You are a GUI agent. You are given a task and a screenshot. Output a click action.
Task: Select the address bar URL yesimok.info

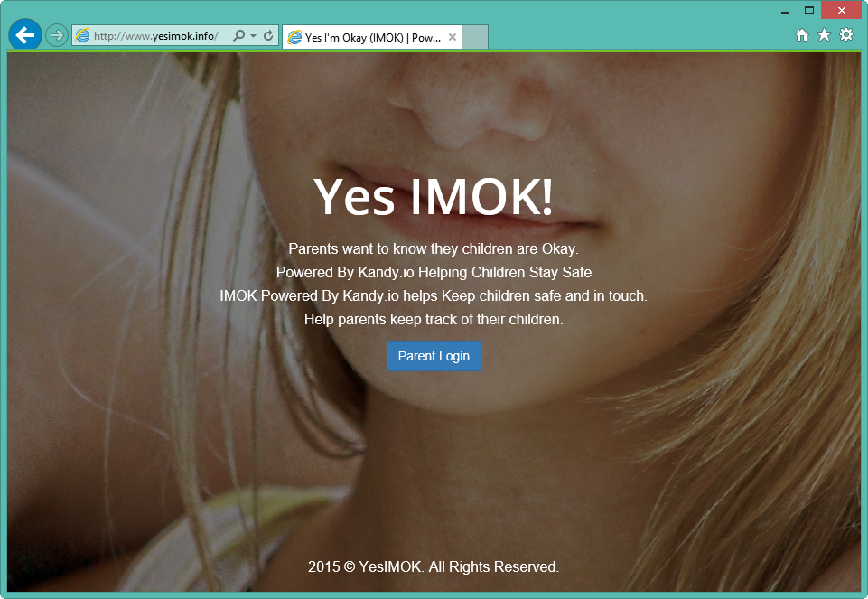point(156,36)
